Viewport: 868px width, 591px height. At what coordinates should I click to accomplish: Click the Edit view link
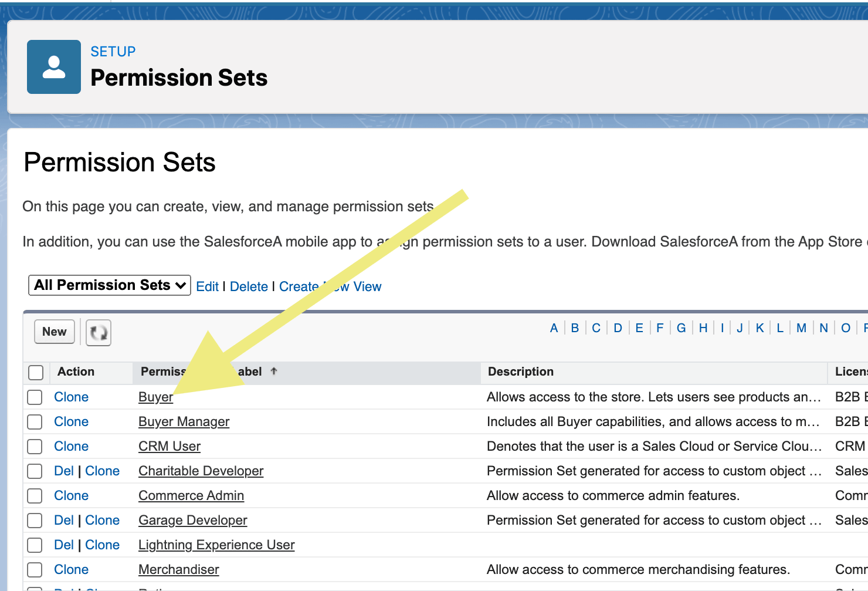(207, 286)
